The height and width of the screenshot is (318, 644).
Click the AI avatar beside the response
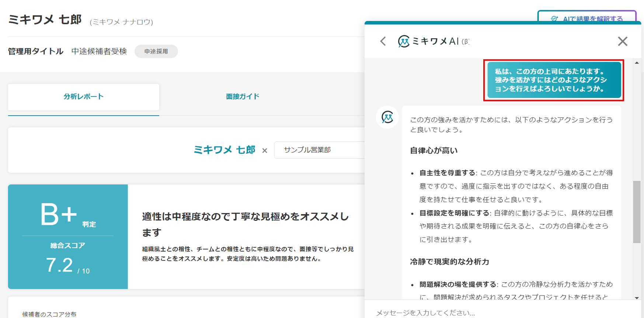(387, 117)
